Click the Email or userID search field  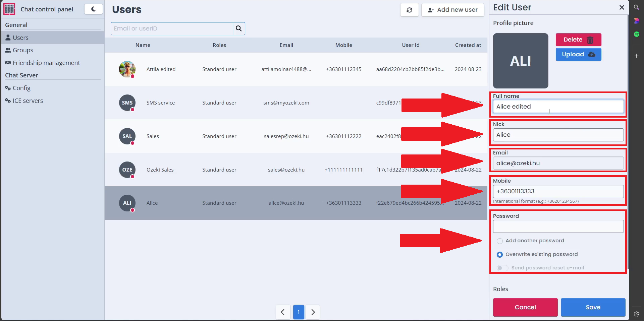click(x=172, y=28)
